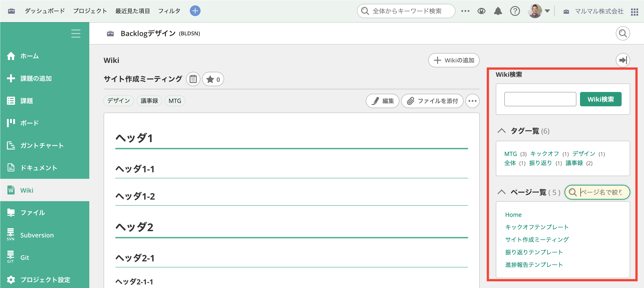Star the サイト作成ミーティング page
The height and width of the screenshot is (288, 644).
click(213, 79)
